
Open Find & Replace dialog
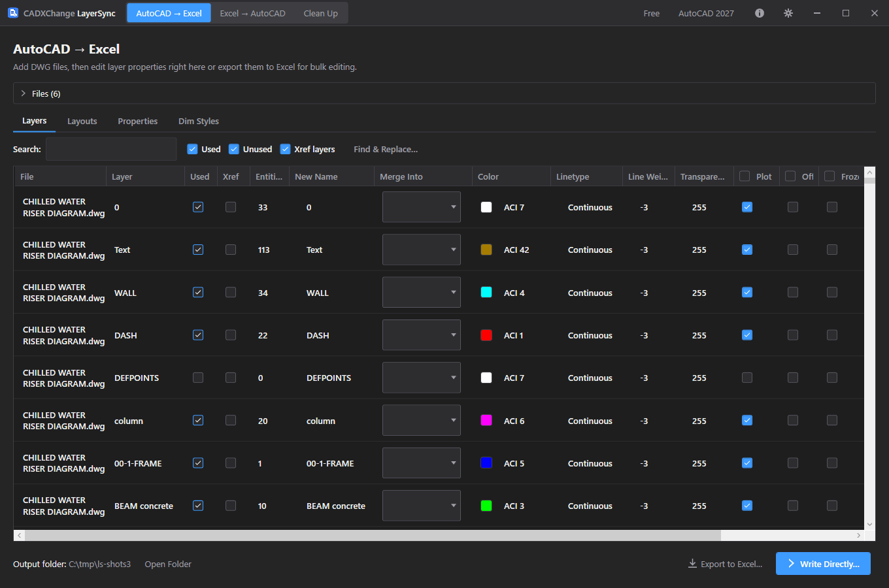coord(386,150)
